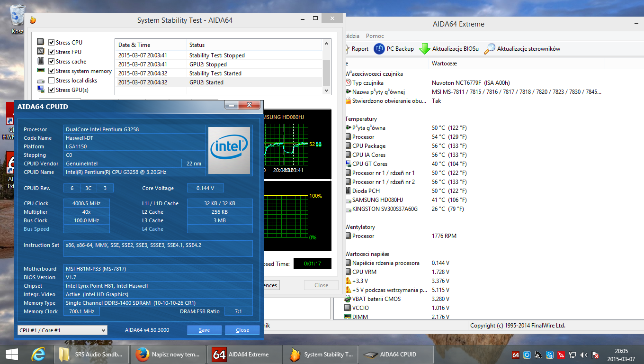
Task: Click the AIDA64 tray icon
Action: (516, 355)
